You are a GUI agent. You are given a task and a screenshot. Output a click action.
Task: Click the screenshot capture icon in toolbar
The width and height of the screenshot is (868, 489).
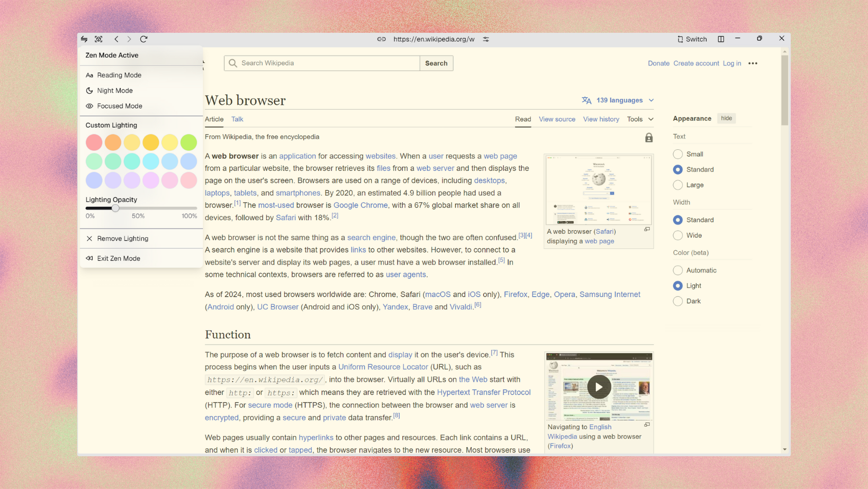coord(98,39)
